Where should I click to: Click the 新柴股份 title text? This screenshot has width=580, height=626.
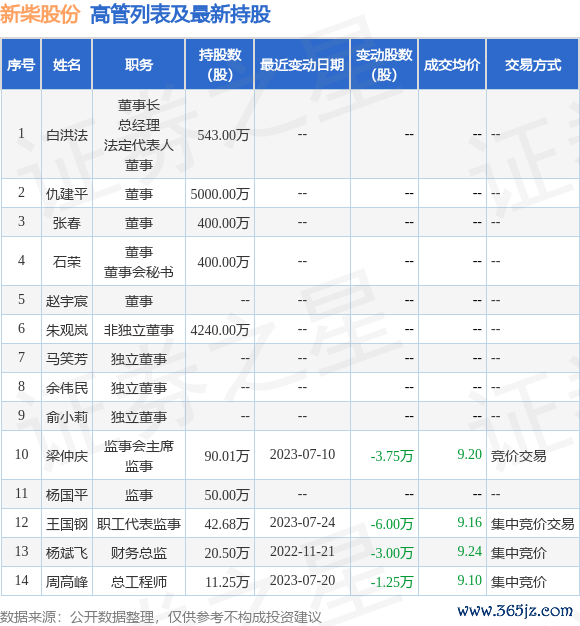pyautogui.click(x=40, y=15)
